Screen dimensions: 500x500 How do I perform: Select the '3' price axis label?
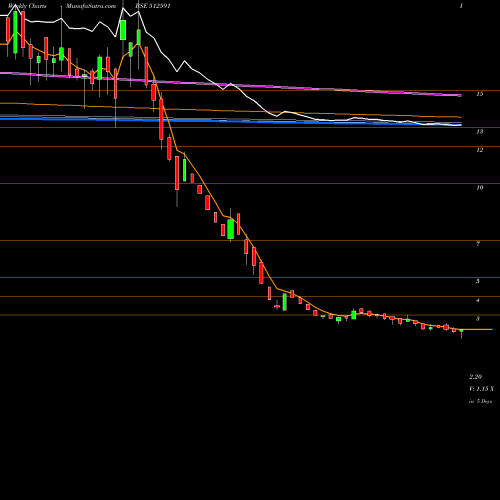tap(478, 319)
